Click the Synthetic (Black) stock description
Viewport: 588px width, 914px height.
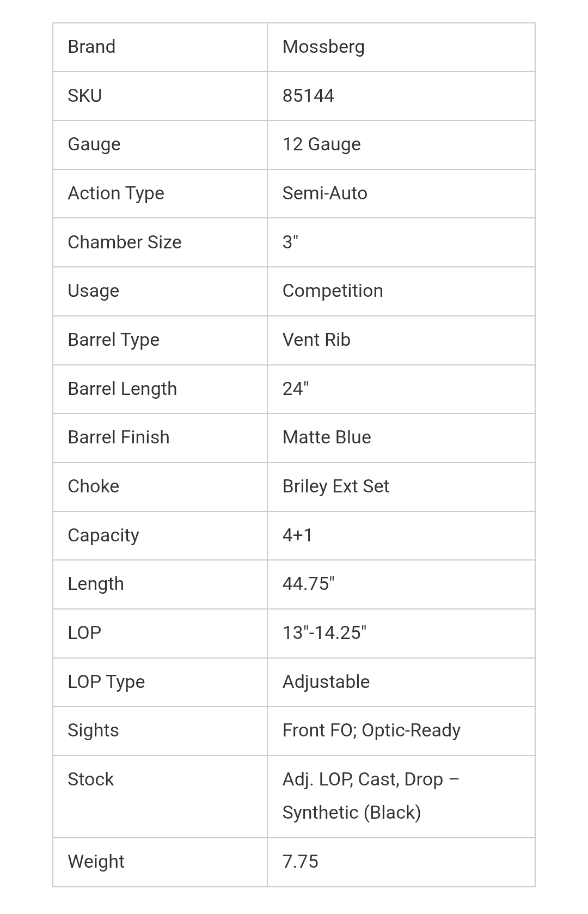[352, 813]
